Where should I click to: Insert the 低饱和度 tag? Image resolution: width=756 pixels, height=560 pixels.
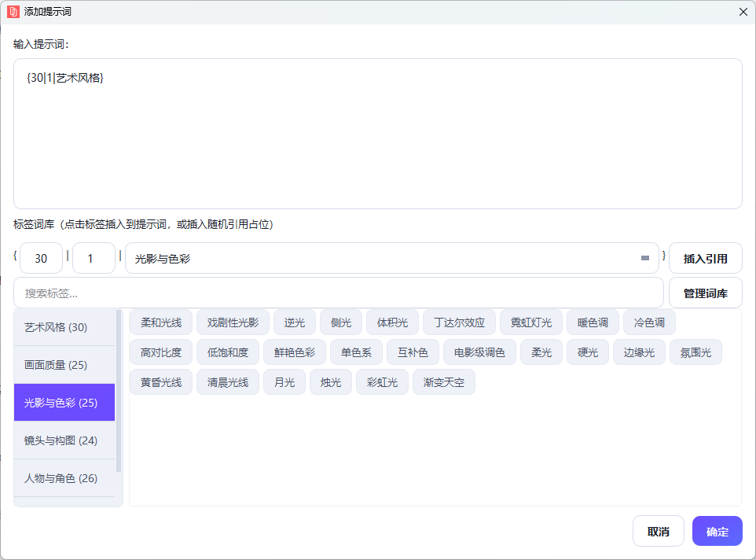228,352
